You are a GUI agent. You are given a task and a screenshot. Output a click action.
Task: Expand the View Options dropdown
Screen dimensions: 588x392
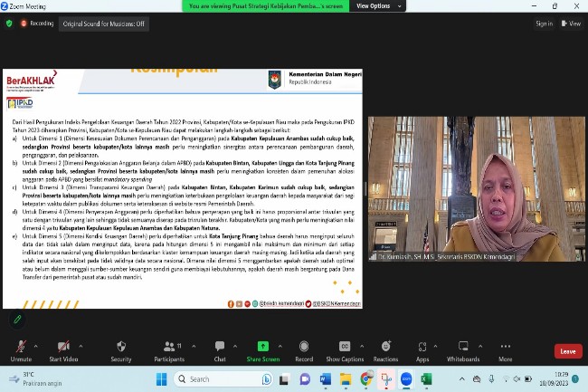(x=374, y=5)
